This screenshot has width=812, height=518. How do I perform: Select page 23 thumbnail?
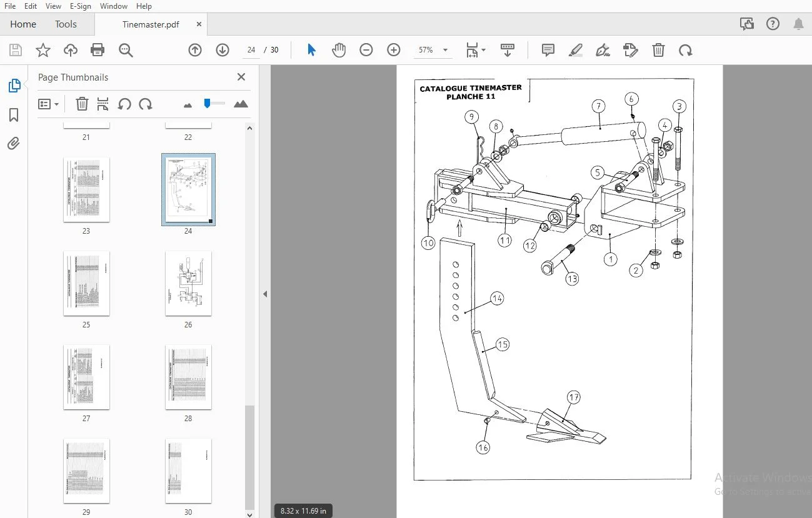(x=86, y=190)
